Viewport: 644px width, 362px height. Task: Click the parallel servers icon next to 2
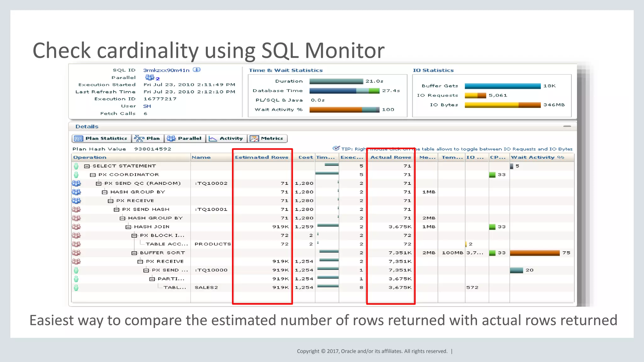[150, 77]
